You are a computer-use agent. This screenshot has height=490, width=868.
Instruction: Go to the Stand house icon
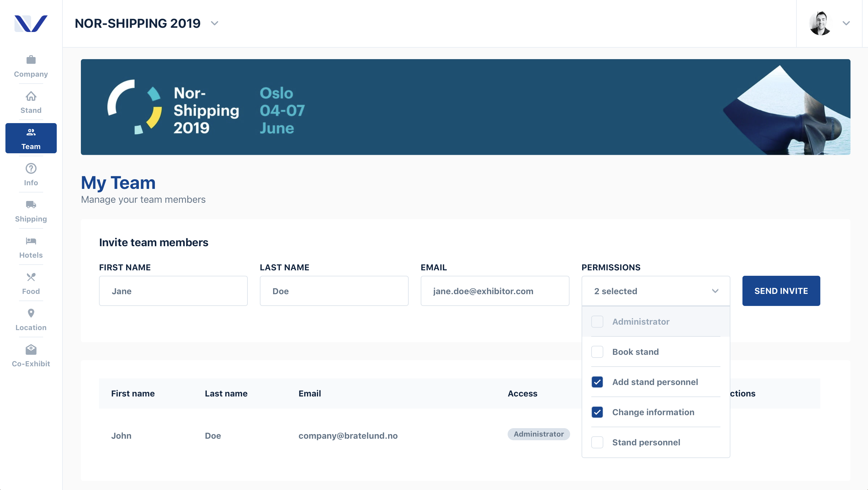pyautogui.click(x=31, y=96)
